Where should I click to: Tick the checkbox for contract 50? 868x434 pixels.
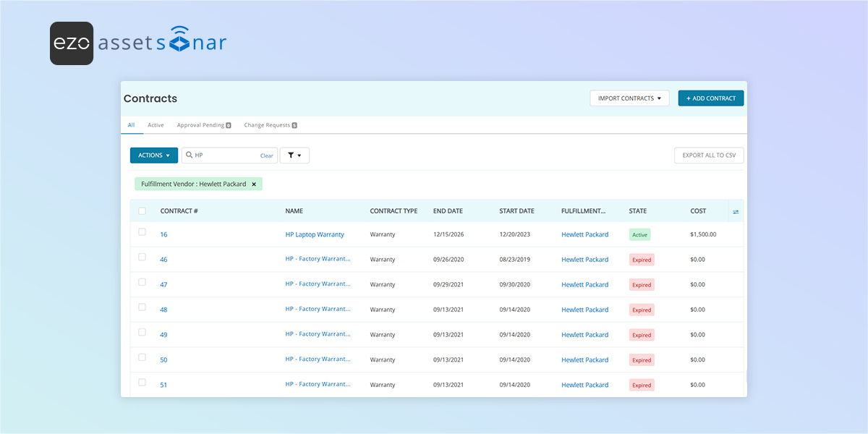click(x=142, y=357)
